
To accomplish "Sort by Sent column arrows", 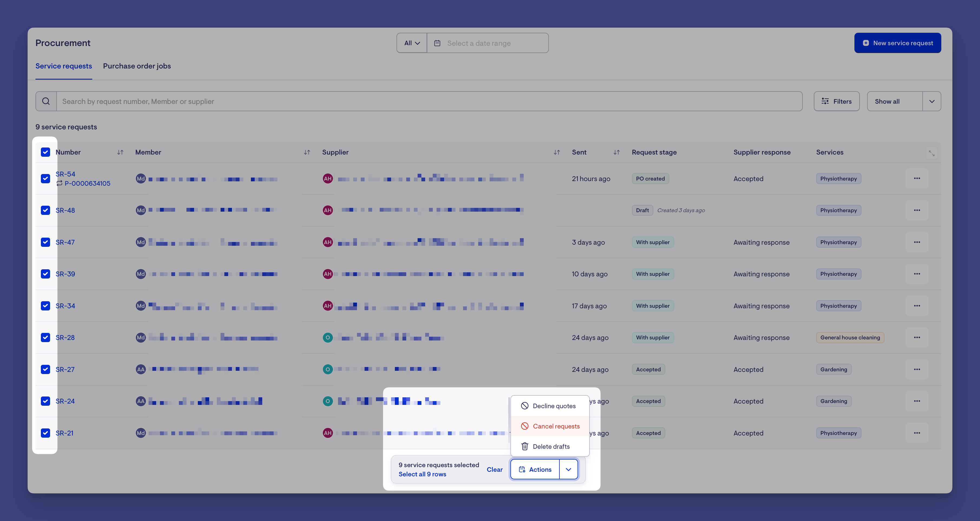I will [617, 152].
